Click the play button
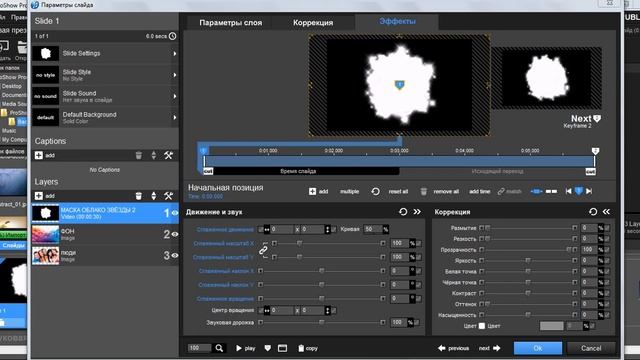640x360 pixels. point(245,348)
